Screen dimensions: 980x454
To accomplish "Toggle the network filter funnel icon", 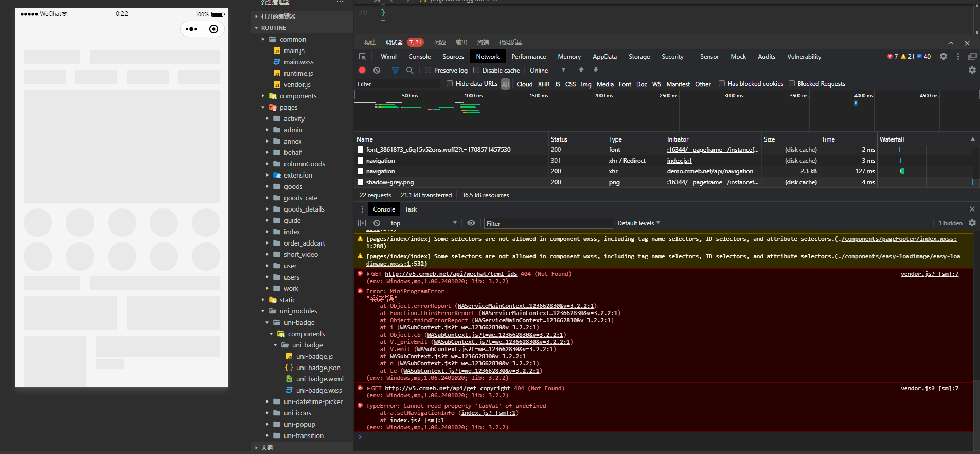I will pos(396,71).
